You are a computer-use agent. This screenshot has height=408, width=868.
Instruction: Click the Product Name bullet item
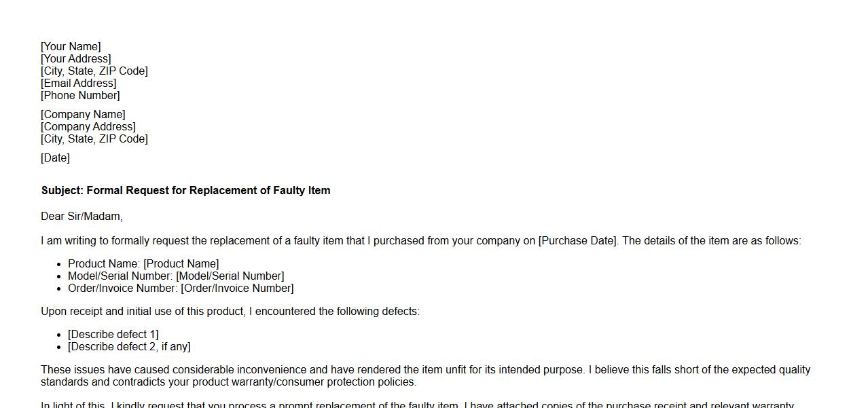click(143, 264)
